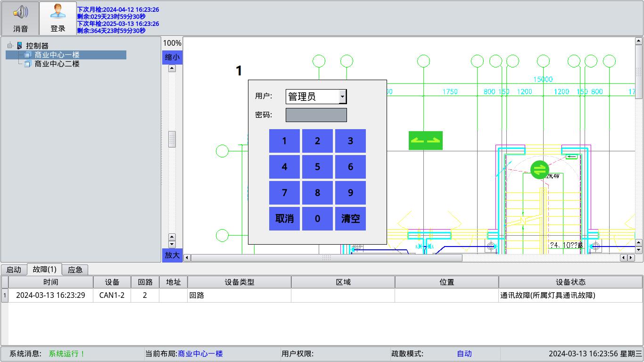The height and width of the screenshot is (362, 644).
Task: Switch to the 启动 tab
Action: tap(14, 270)
